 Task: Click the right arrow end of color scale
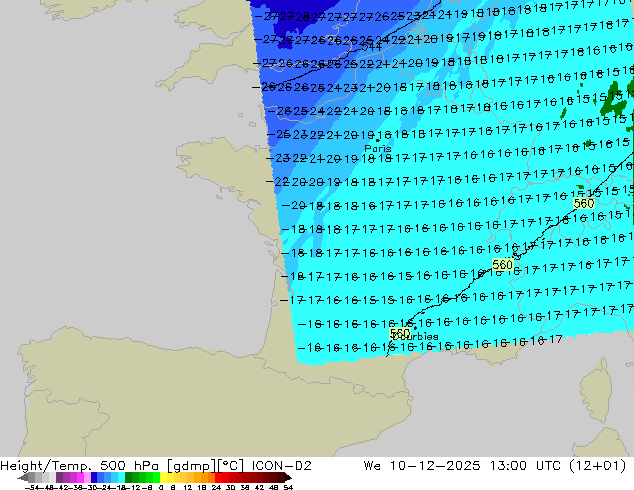pyautogui.click(x=288, y=477)
